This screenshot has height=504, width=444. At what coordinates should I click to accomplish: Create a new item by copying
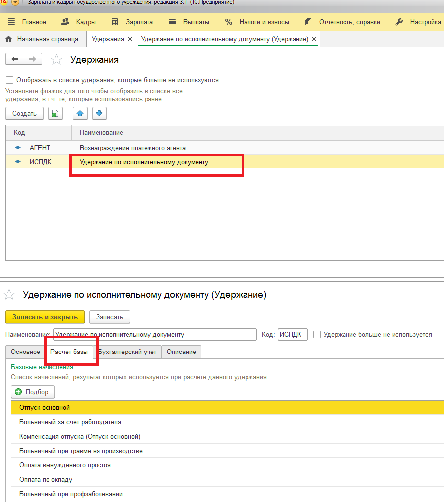(x=55, y=113)
